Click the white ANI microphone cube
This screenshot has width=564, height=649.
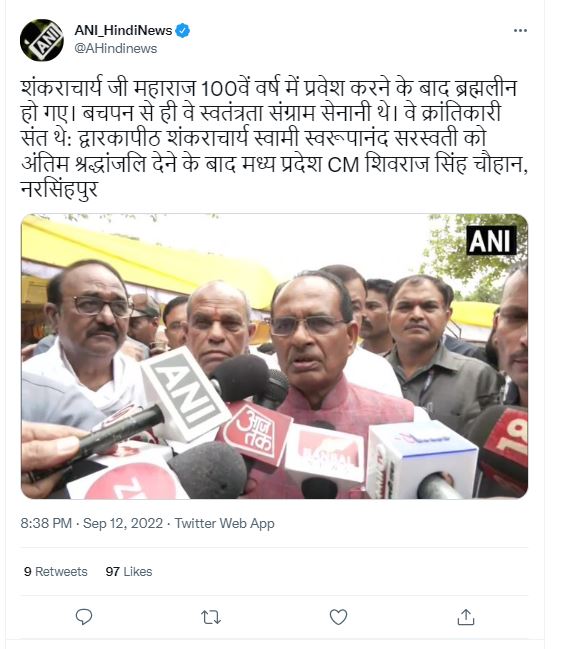[185, 397]
